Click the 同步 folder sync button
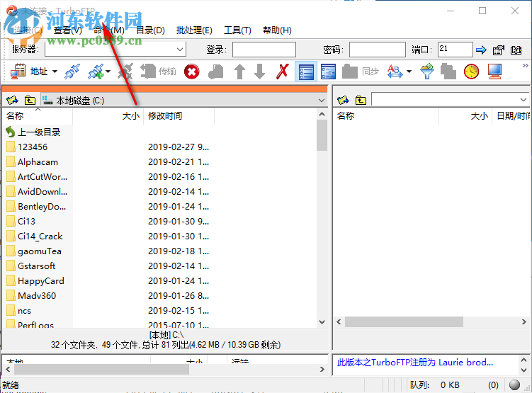The height and width of the screenshot is (393, 532). [x=360, y=72]
